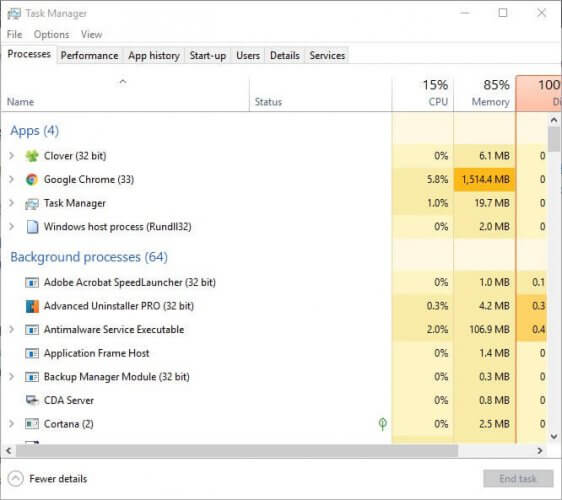Open the Start-up tab

coord(208,56)
